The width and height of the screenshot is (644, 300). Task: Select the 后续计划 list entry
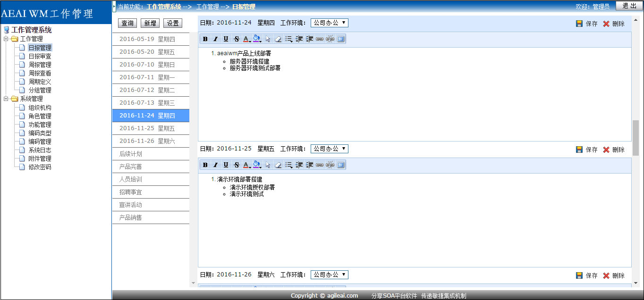[151, 154]
